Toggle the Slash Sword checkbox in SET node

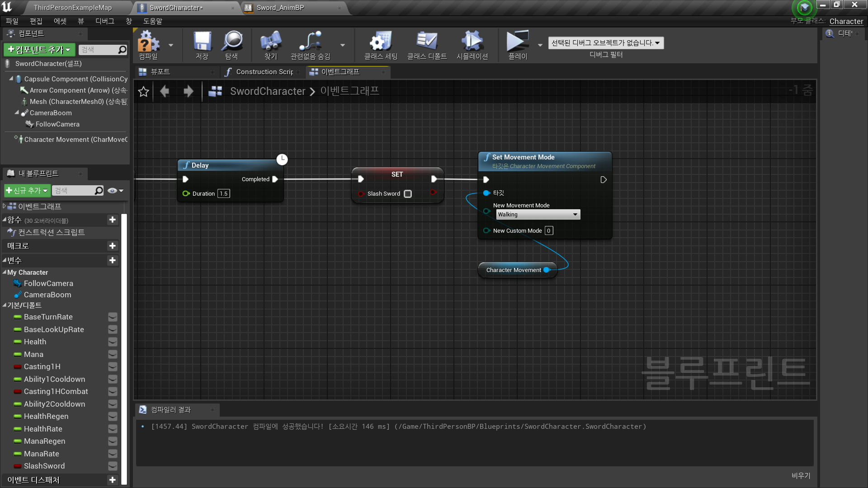click(408, 194)
